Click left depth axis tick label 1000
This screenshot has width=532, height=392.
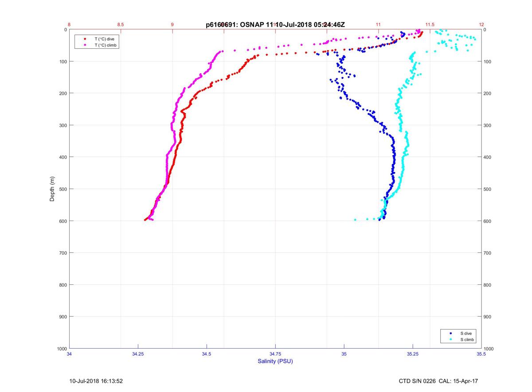coord(62,349)
